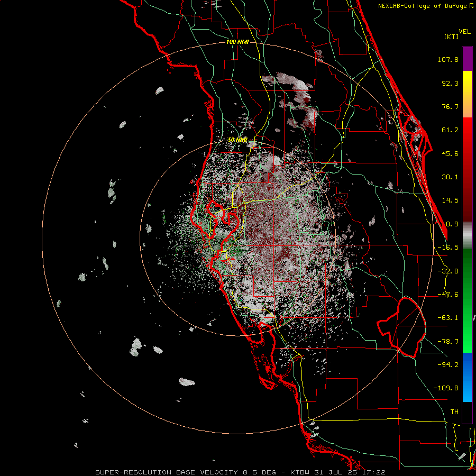The image size is (476, 476).
Task: Click the -32.0 value on velocity scale
Action: tap(448, 271)
